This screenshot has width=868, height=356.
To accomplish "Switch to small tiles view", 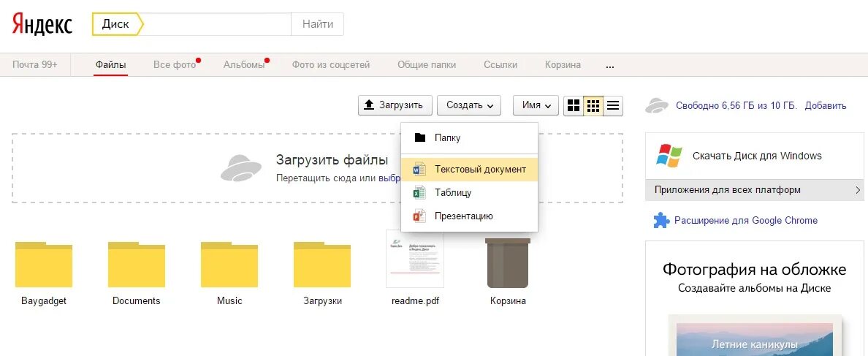I will (593, 105).
